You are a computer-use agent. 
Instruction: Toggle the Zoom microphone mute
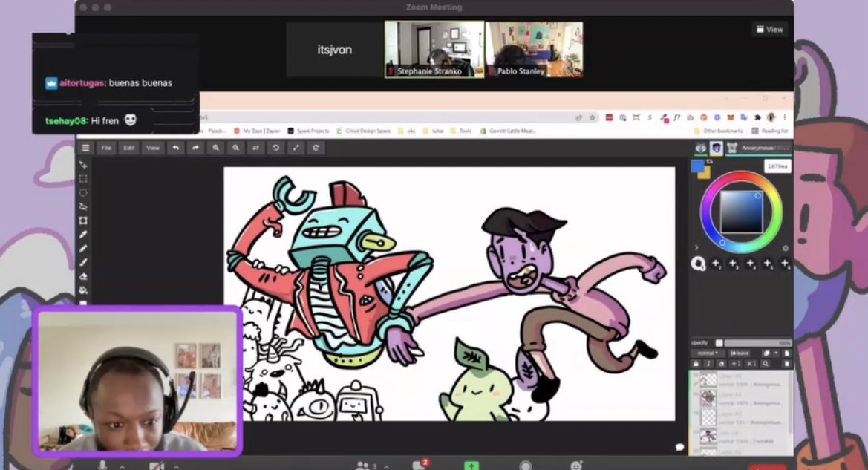click(102, 466)
